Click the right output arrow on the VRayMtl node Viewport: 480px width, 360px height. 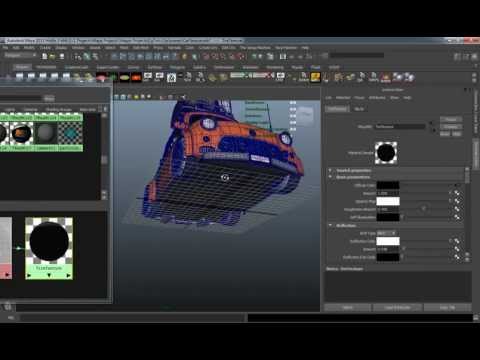[x=69, y=275]
